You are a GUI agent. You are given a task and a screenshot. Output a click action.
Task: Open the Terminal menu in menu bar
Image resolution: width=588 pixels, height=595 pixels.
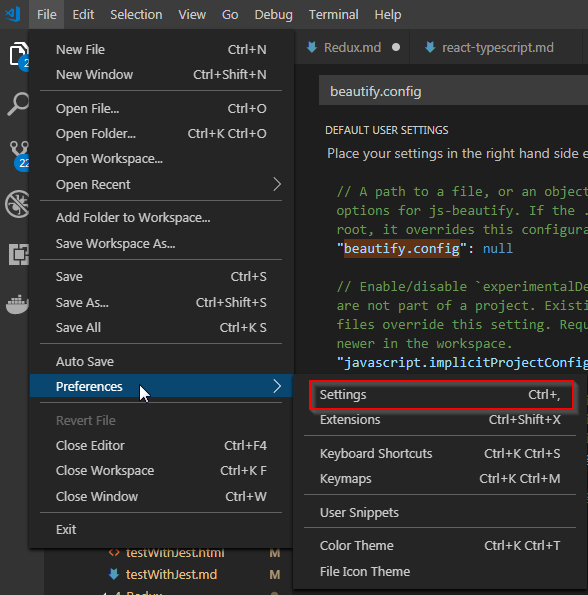click(x=333, y=14)
